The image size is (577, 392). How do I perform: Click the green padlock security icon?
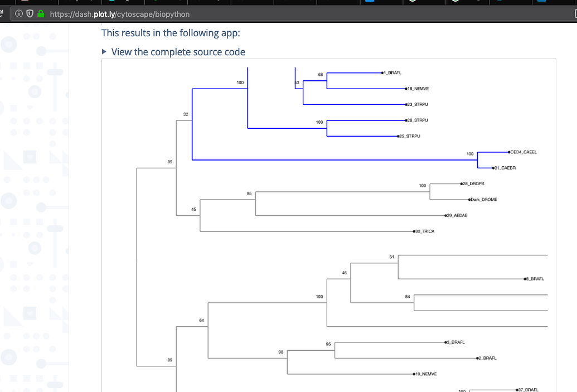tap(40, 13)
